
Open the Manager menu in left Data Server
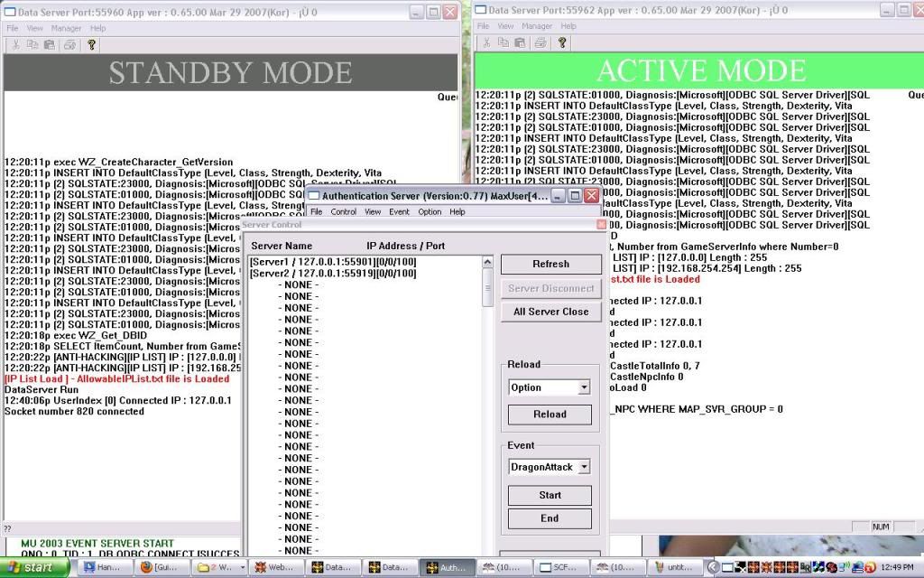point(65,29)
